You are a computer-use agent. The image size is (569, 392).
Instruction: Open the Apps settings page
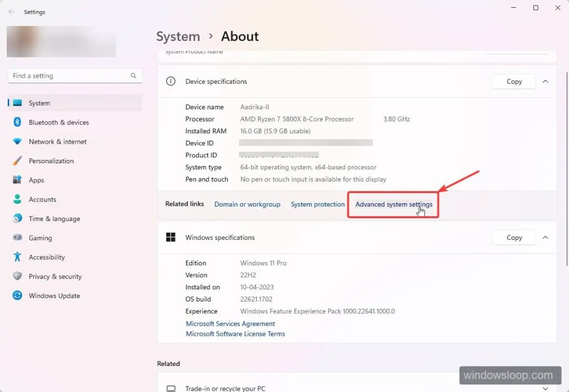point(75,180)
